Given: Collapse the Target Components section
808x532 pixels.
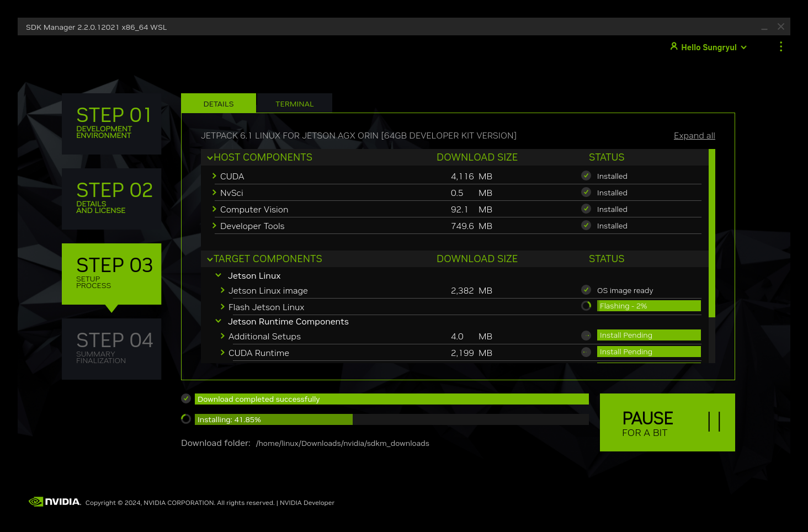Looking at the screenshot, I should tap(210, 259).
